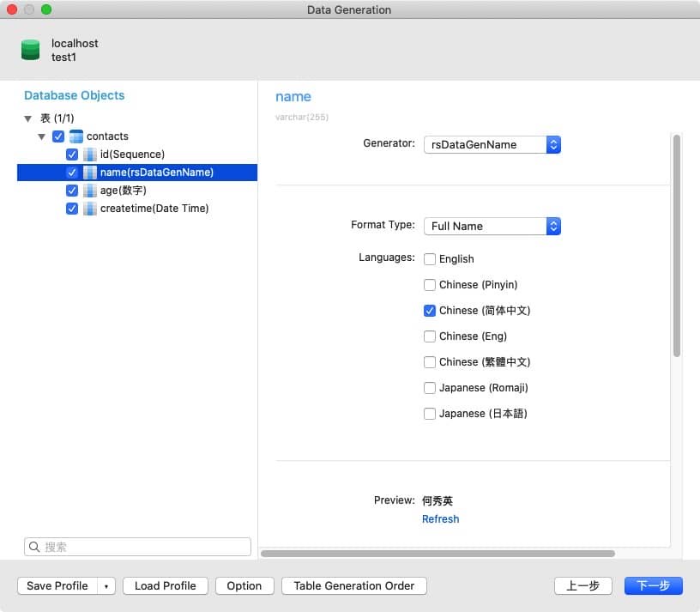Click the localhost connection label
The image size is (700, 612).
(x=75, y=43)
